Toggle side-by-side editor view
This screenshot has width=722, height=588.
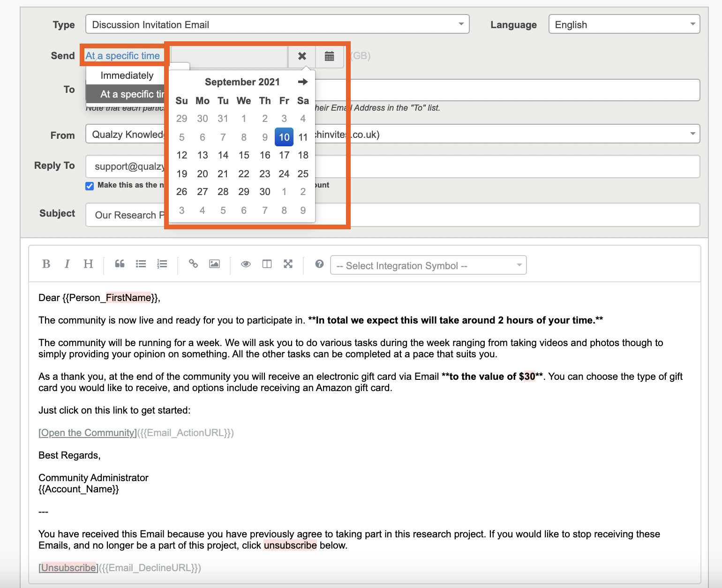267,264
